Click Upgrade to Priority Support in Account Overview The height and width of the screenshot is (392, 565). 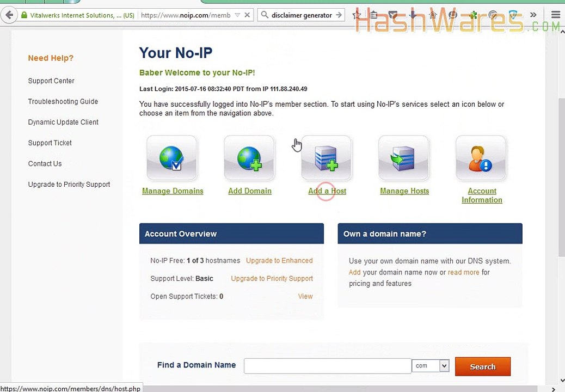272,279
